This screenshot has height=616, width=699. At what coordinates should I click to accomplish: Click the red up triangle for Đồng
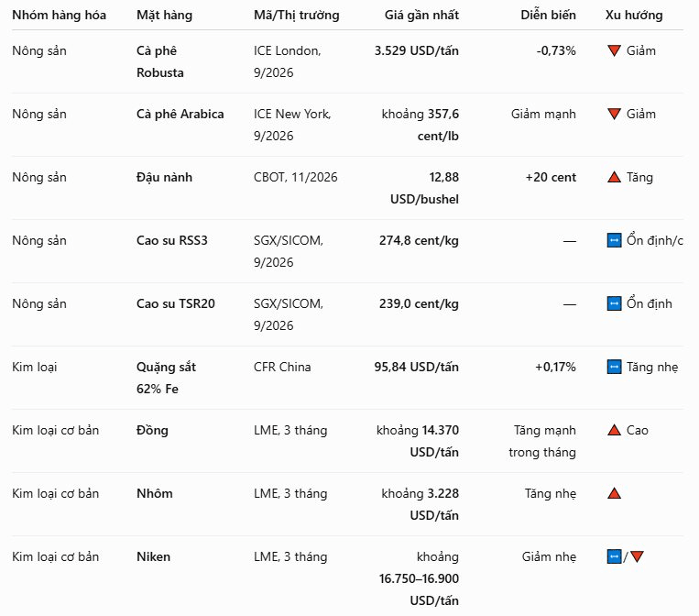click(614, 431)
